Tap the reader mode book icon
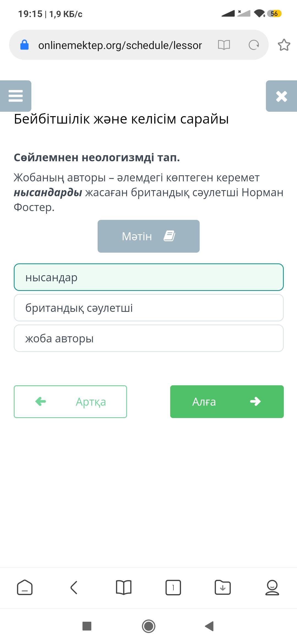This screenshot has height=644, width=297. point(224,45)
